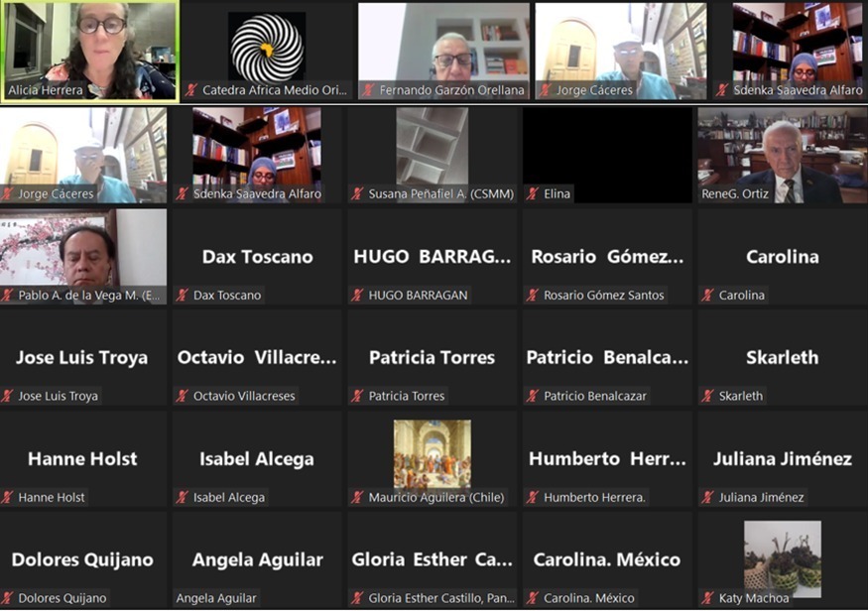Viewport: 868px width, 611px height.
Task: Click muted mic icon beside Mauricio Aguilera (Chile)
Action: [357, 497]
